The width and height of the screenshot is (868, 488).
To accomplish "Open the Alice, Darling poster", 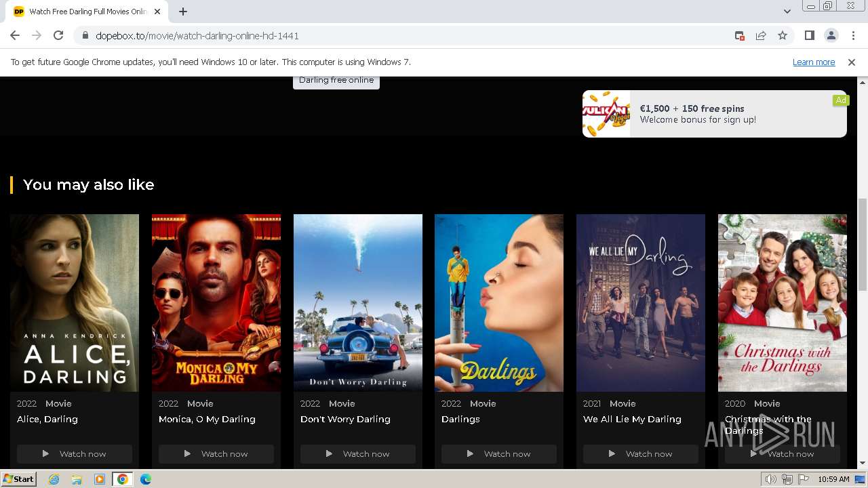I will click(x=75, y=303).
